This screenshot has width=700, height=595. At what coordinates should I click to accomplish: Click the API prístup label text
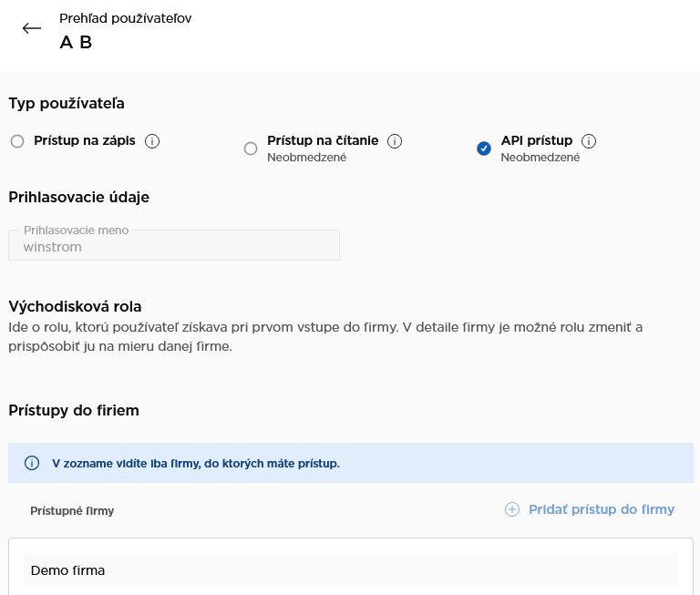click(537, 141)
